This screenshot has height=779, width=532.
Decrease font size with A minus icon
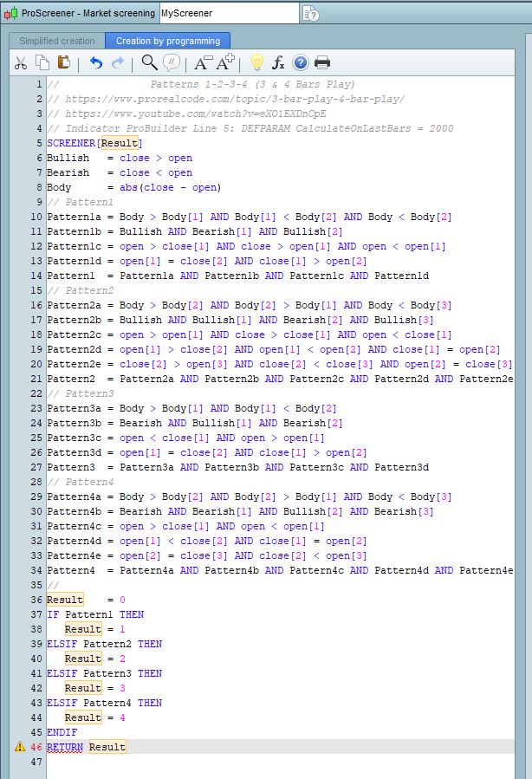(x=203, y=62)
